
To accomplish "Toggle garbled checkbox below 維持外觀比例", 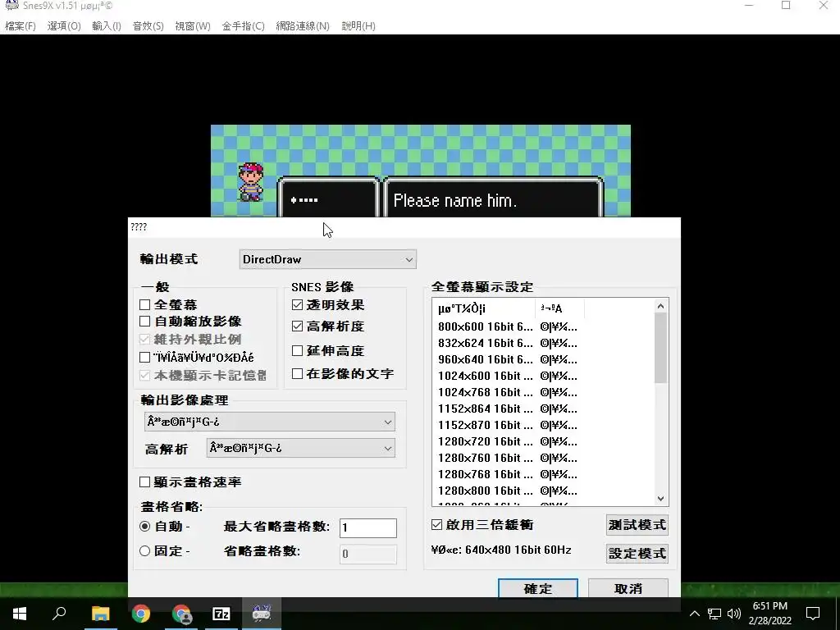I will (x=144, y=358).
